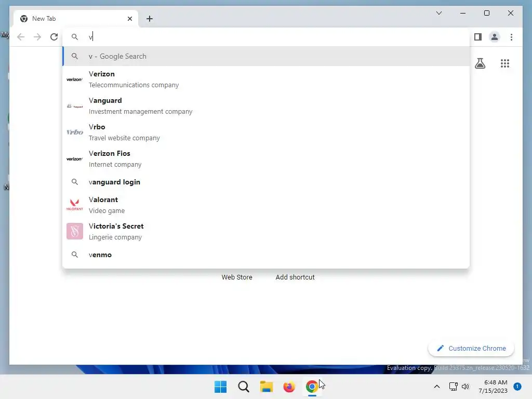Select 'vanguard login' search suggestion
Viewport: 532px width, 399px height.
pyautogui.click(x=267, y=182)
